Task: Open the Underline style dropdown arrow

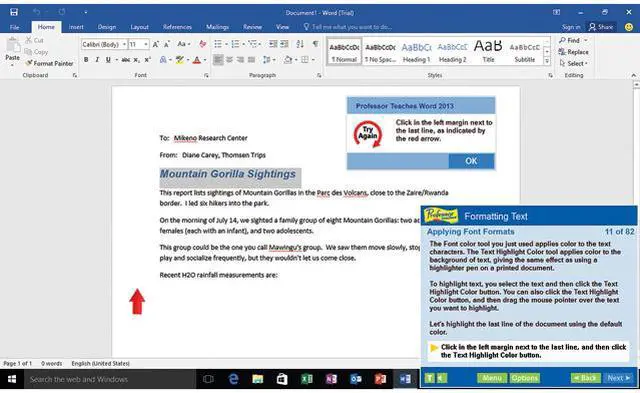Action: click(116, 60)
